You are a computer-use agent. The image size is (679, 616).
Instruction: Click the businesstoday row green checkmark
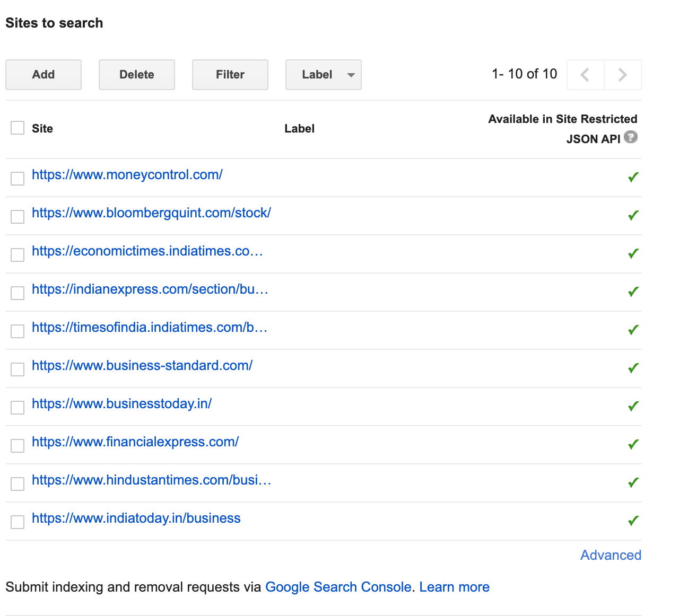(633, 406)
